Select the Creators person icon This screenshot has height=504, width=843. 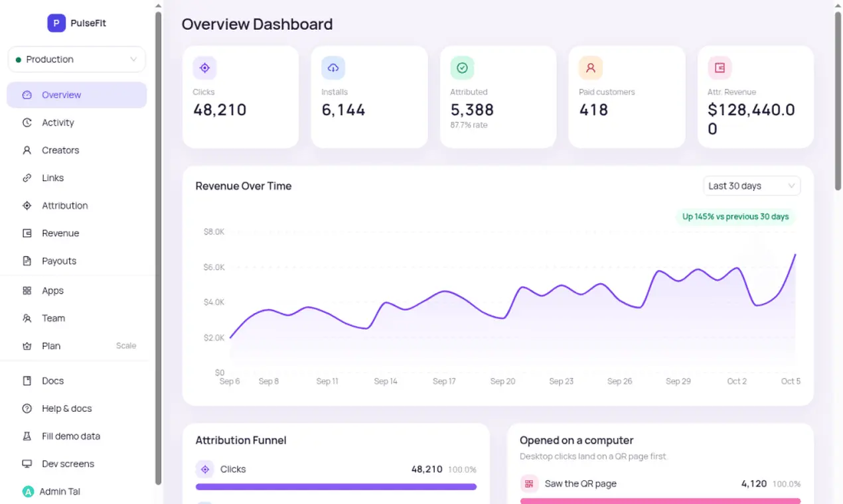[x=27, y=151]
